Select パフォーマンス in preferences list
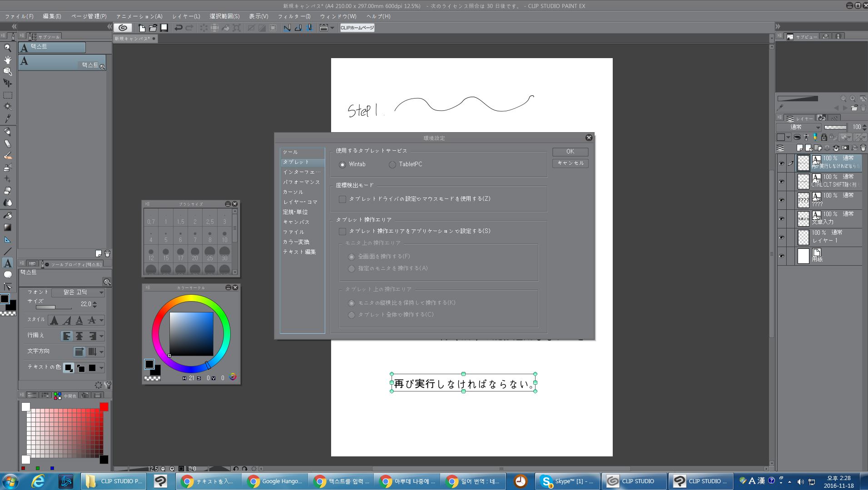The width and height of the screenshot is (868, 490). click(302, 182)
